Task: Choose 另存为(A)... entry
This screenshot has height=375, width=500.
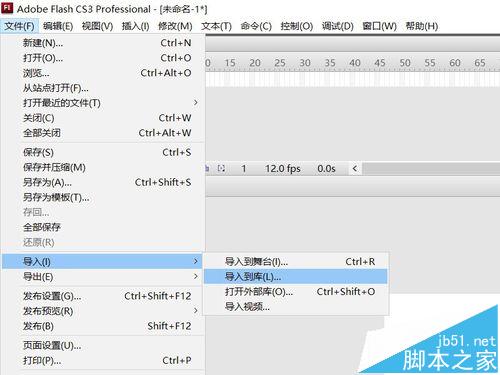Action: tap(103, 182)
